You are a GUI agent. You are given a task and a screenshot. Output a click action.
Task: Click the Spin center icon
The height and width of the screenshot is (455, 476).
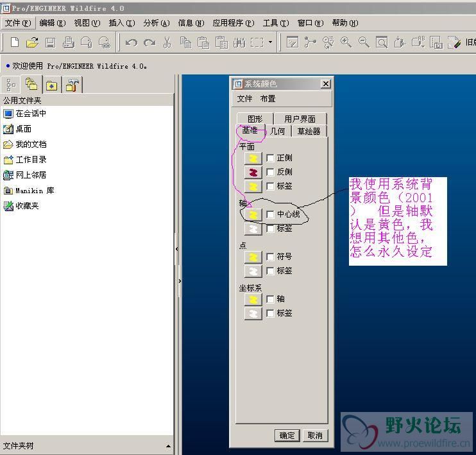(310, 42)
